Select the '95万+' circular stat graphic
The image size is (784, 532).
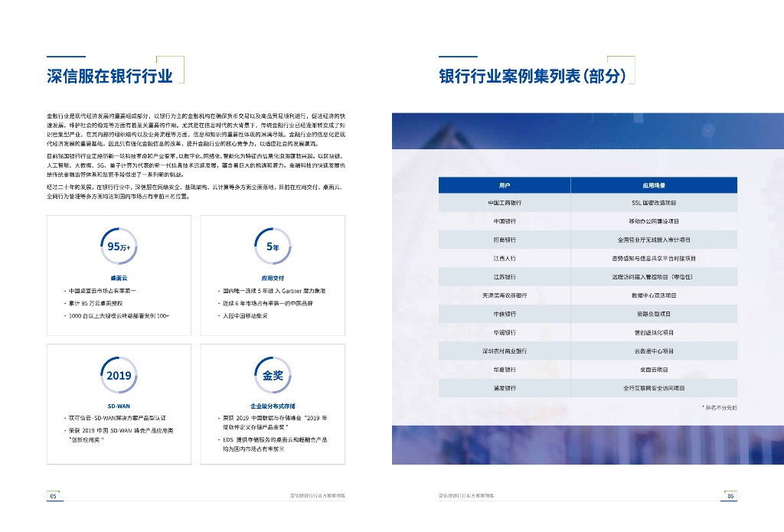point(119,246)
